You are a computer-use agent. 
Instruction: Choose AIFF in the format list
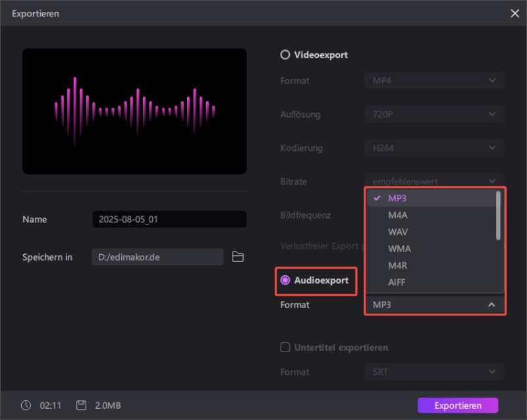click(431, 282)
